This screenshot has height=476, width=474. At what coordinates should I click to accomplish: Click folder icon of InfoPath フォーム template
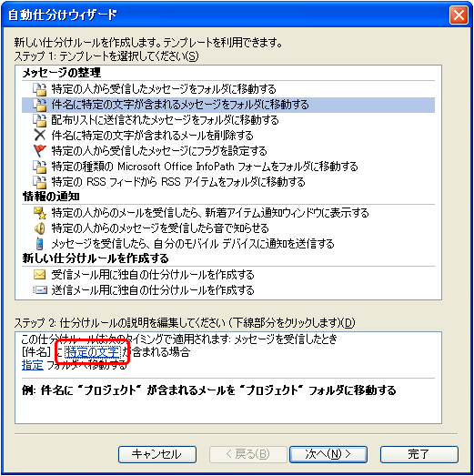tap(40, 167)
